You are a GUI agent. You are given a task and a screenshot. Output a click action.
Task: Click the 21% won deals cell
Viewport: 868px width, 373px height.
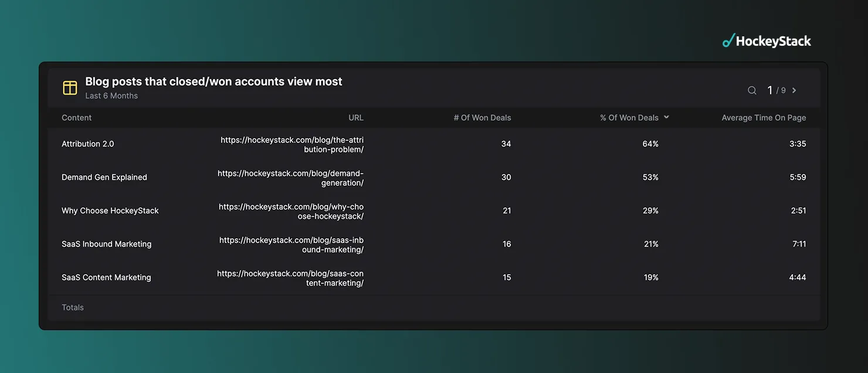click(651, 244)
